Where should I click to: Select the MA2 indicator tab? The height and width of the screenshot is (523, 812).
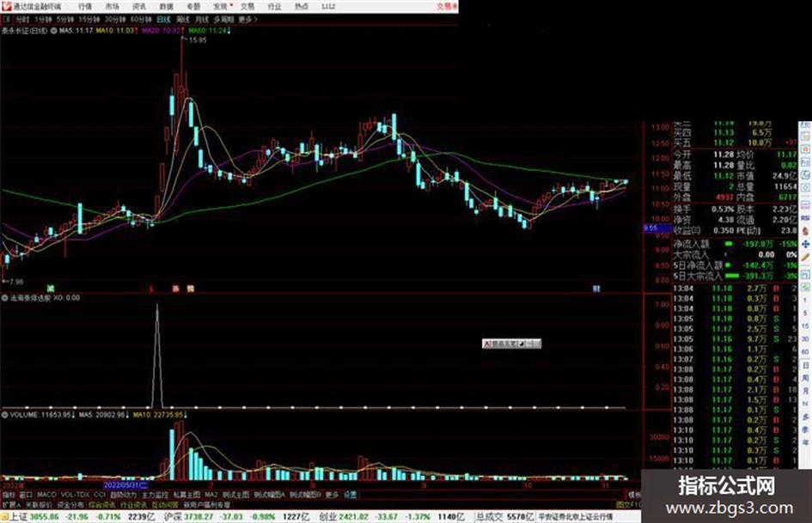211,495
